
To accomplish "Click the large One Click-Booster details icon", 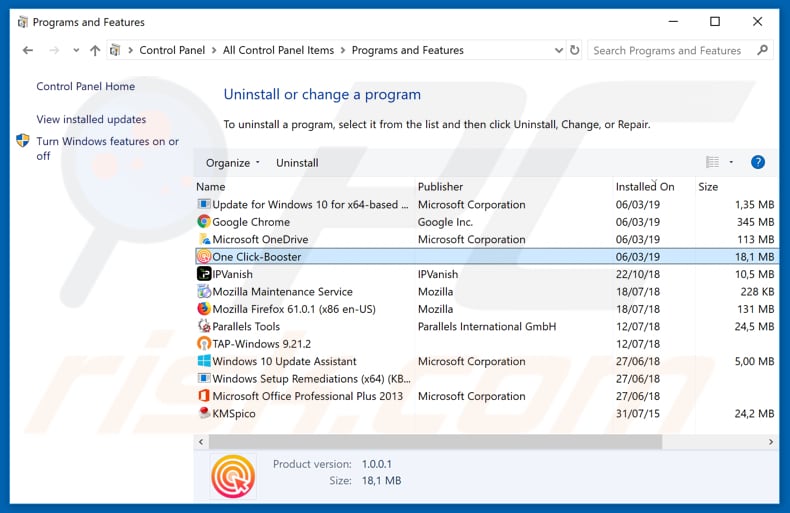I will (x=233, y=476).
